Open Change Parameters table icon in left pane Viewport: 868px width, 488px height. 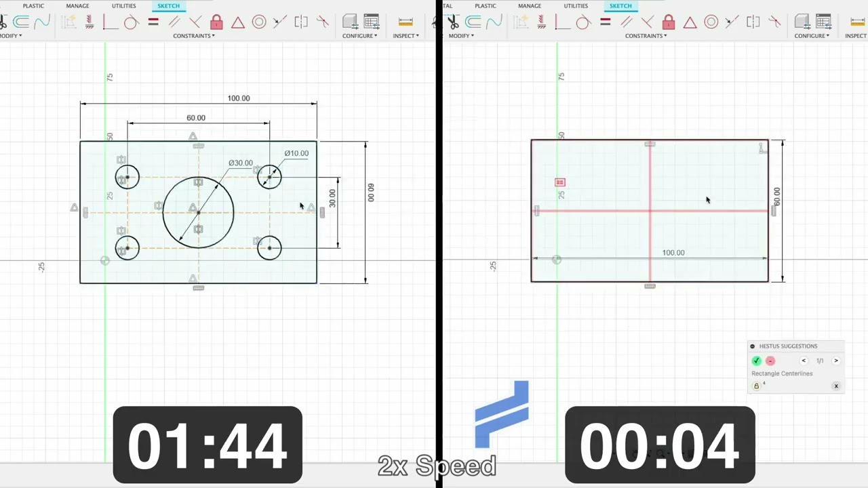pyautogui.click(x=371, y=22)
